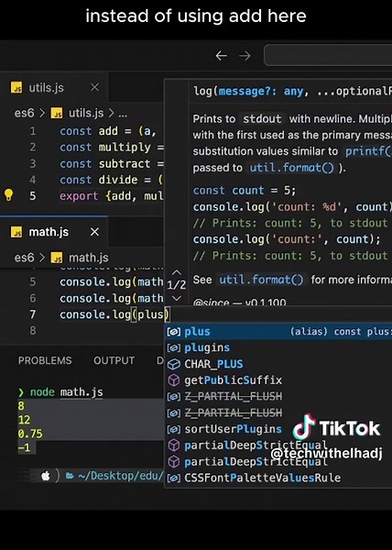Click es6 breadcrumb above utils.js editor
The height and width of the screenshot is (550, 392).
24,113
